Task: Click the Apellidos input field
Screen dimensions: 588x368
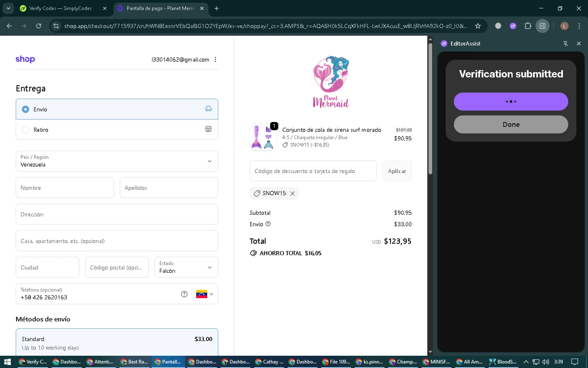Action: [x=169, y=188]
